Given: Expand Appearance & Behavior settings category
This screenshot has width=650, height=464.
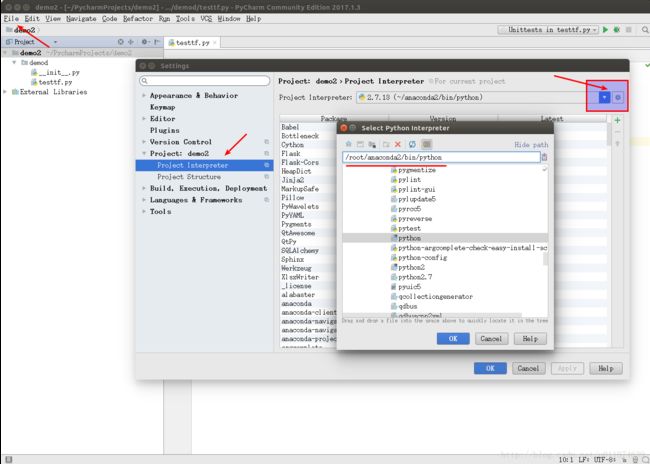Looking at the screenshot, I should 144,95.
